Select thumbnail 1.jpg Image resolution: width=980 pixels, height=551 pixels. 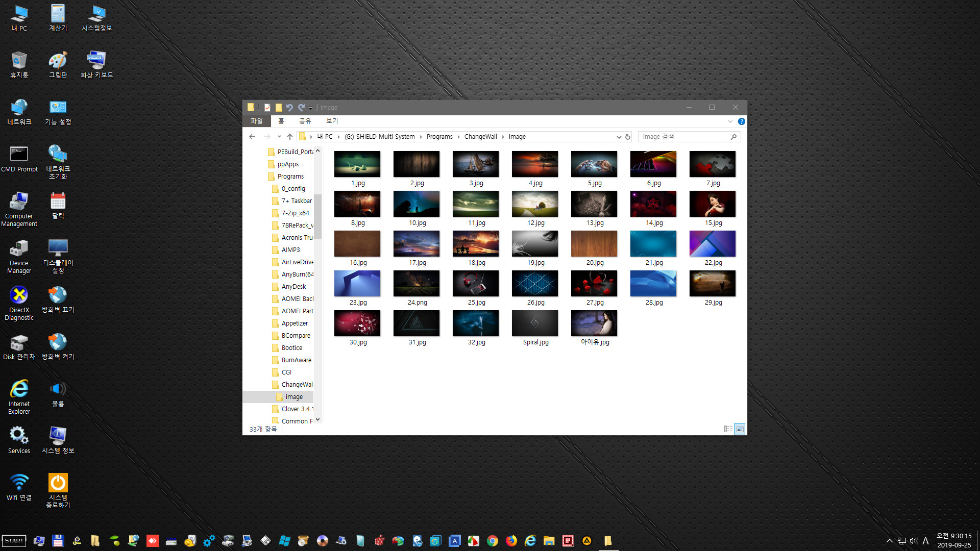pyautogui.click(x=357, y=169)
